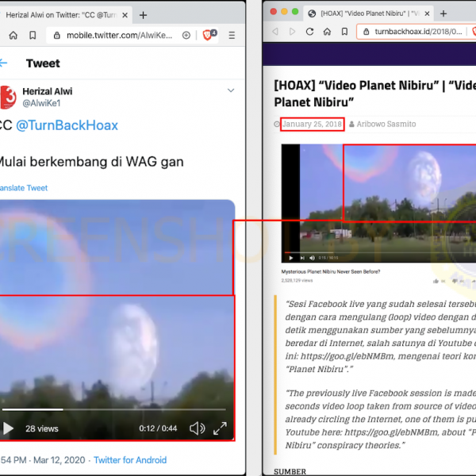Click the SUMBER heading
Screen dimensions: 476x476
(290, 472)
